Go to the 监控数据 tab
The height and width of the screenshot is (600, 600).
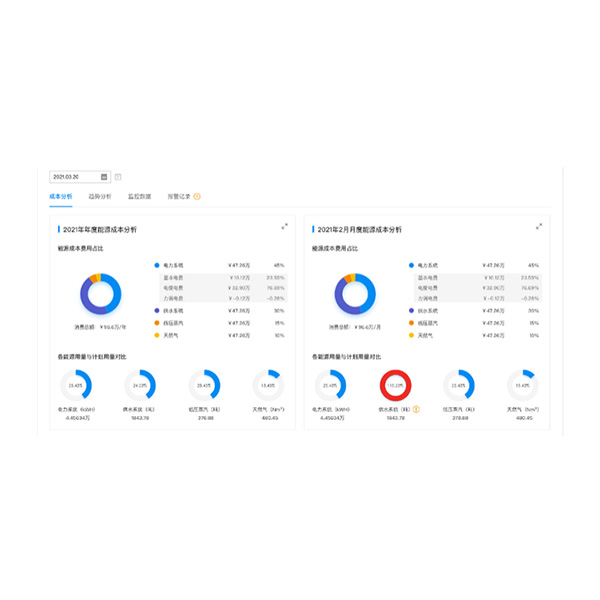(139, 196)
